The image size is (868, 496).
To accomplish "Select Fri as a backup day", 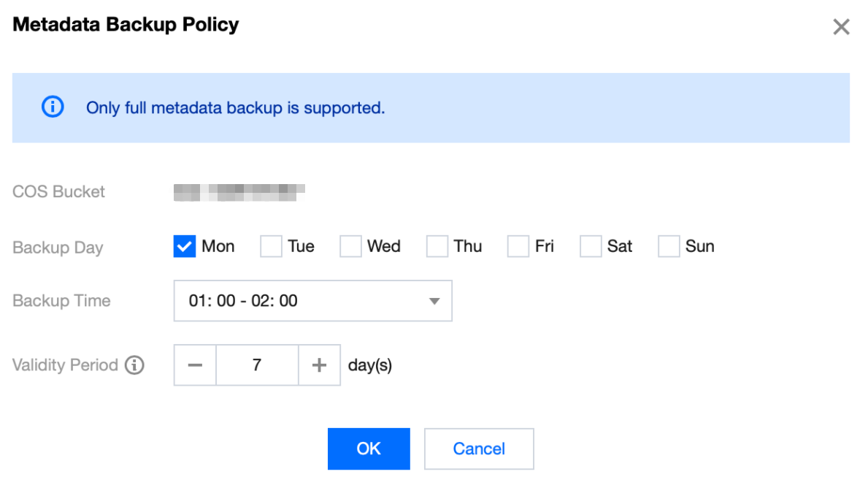I will pyautogui.click(x=518, y=247).
